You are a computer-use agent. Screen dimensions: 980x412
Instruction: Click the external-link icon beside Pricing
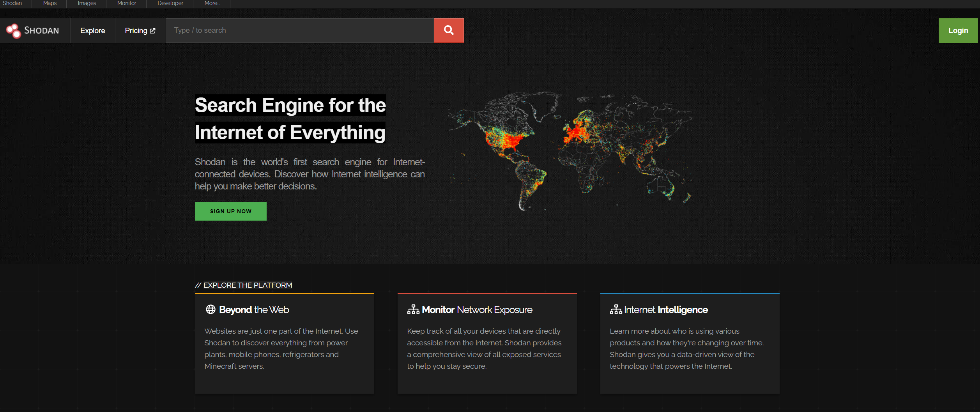point(153,31)
